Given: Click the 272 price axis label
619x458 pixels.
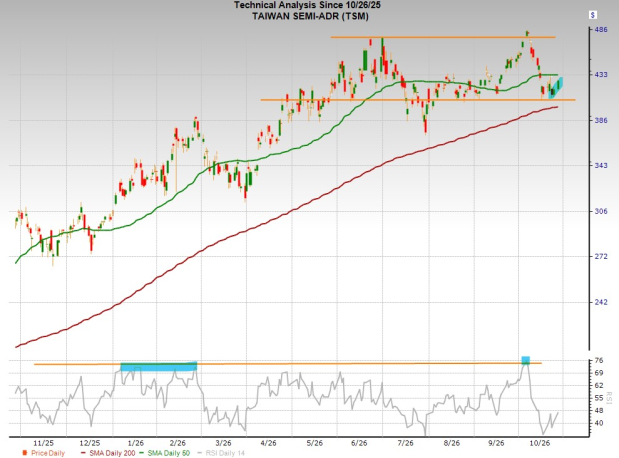Looking at the screenshot, I should pos(601,257).
